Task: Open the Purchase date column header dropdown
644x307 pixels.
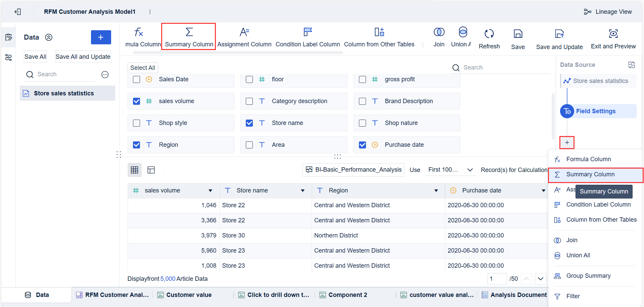Action: click(x=543, y=191)
